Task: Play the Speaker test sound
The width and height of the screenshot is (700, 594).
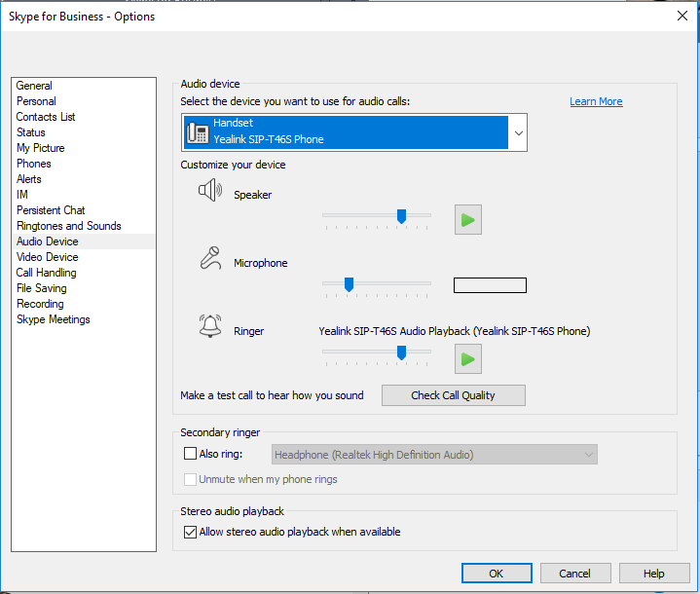Action: (468, 220)
